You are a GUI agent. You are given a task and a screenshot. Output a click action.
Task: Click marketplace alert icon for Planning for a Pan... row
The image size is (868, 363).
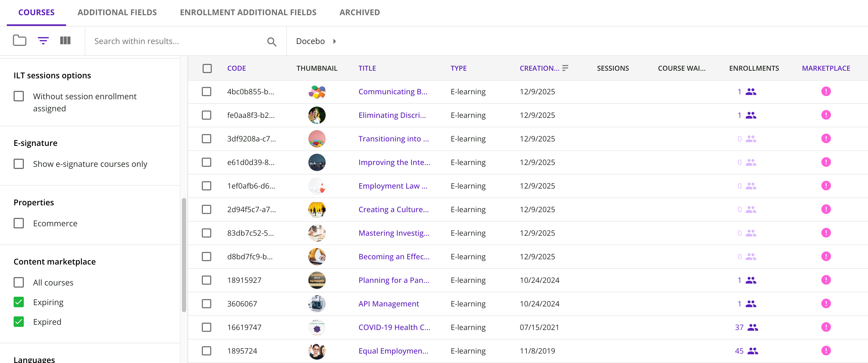[x=826, y=280]
